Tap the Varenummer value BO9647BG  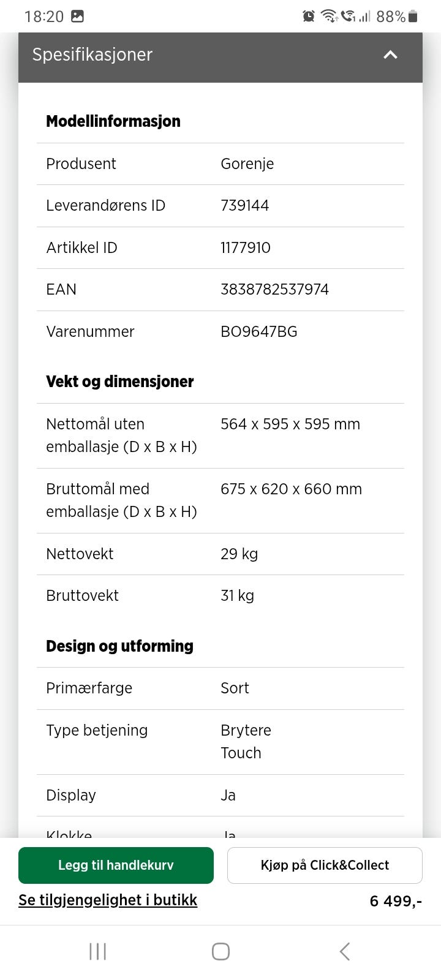(258, 331)
